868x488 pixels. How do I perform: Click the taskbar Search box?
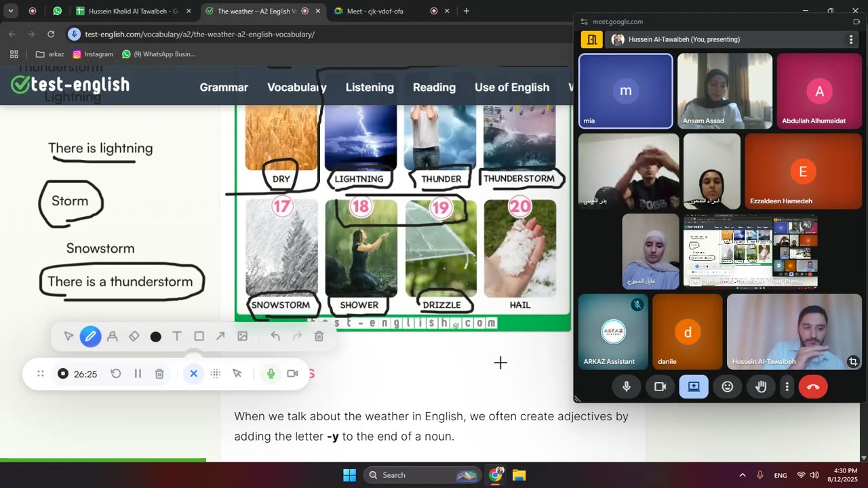(423, 475)
